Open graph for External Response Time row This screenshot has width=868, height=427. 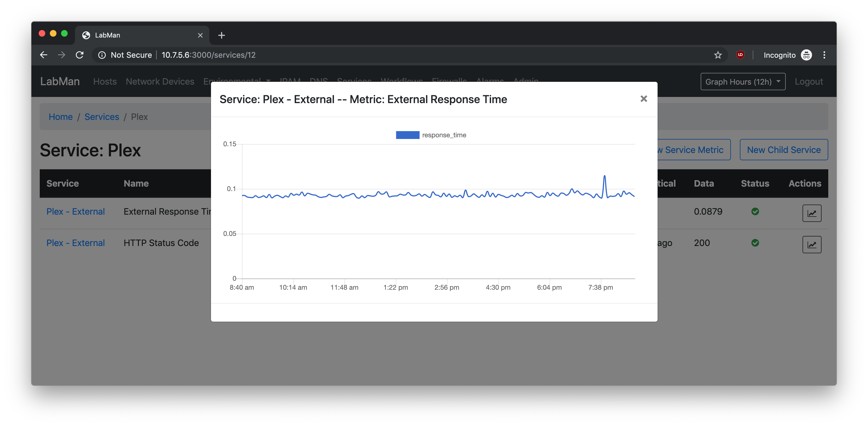[x=811, y=213]
